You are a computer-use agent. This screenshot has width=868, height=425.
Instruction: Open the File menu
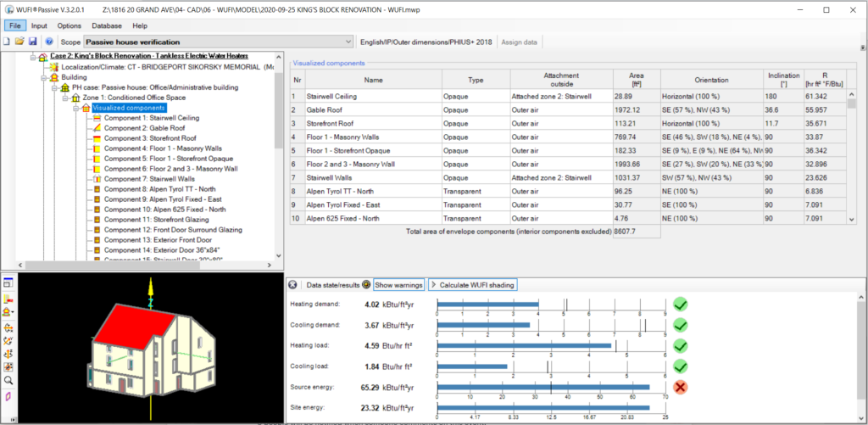[x=15, y=25]
